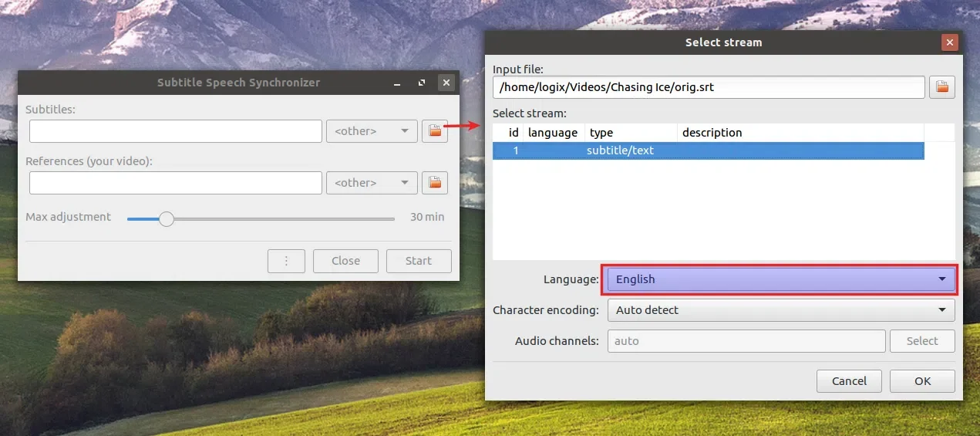
Task: Click the language column header
Action: tap(554, 133)
